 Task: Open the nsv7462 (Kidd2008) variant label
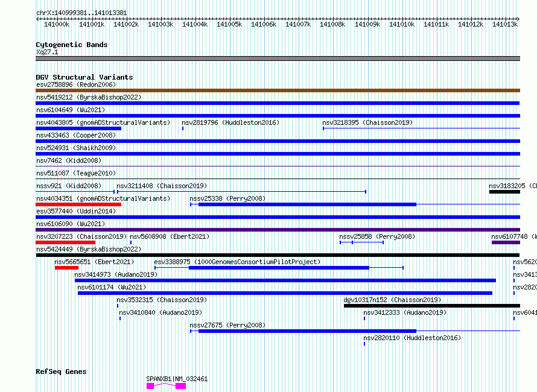pyautogui.click(x=69, y=160)
